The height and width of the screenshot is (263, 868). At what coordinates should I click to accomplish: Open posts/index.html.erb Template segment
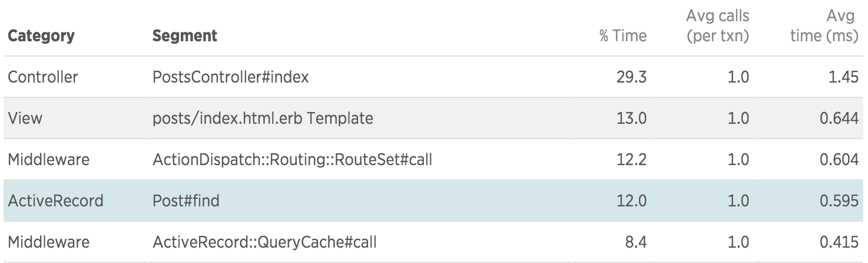pos(263,118)
